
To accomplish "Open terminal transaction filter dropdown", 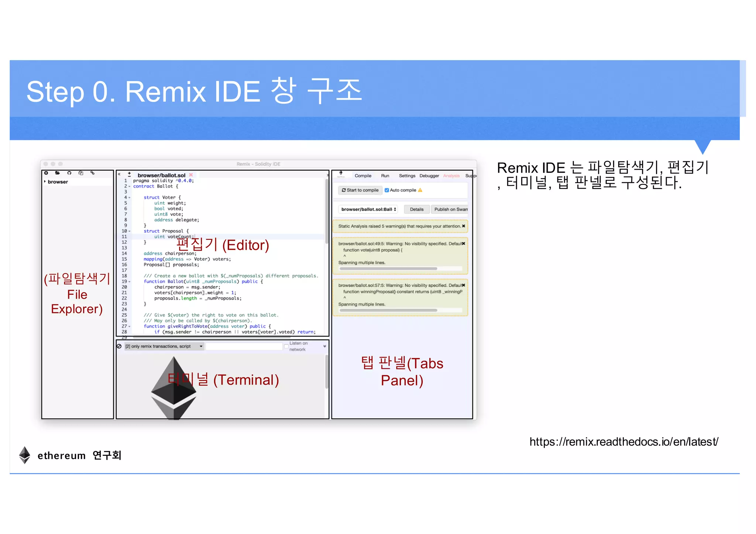I will pos(164,346).
